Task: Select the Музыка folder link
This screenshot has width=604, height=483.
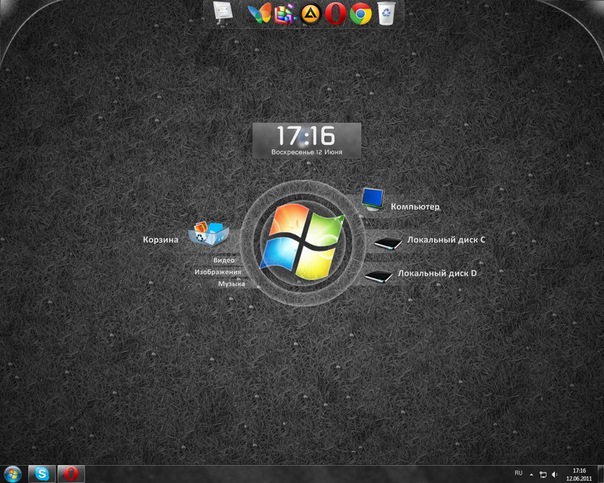Action: pyautogui.click(x=231, y=284)
